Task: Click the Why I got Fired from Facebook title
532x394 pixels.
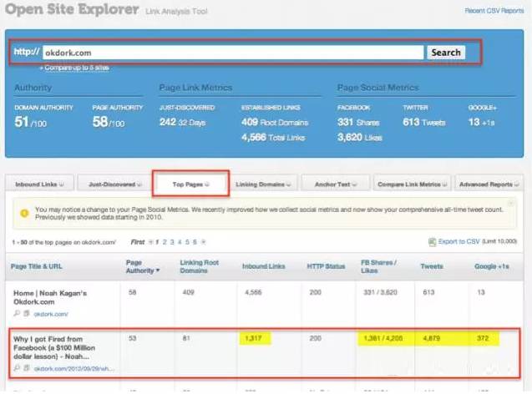Action: 54,347
